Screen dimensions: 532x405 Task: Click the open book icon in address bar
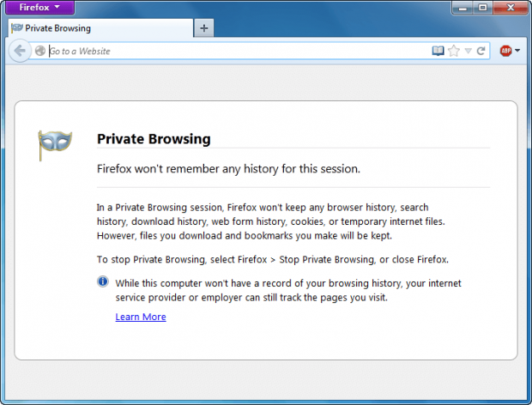(438, 51)
